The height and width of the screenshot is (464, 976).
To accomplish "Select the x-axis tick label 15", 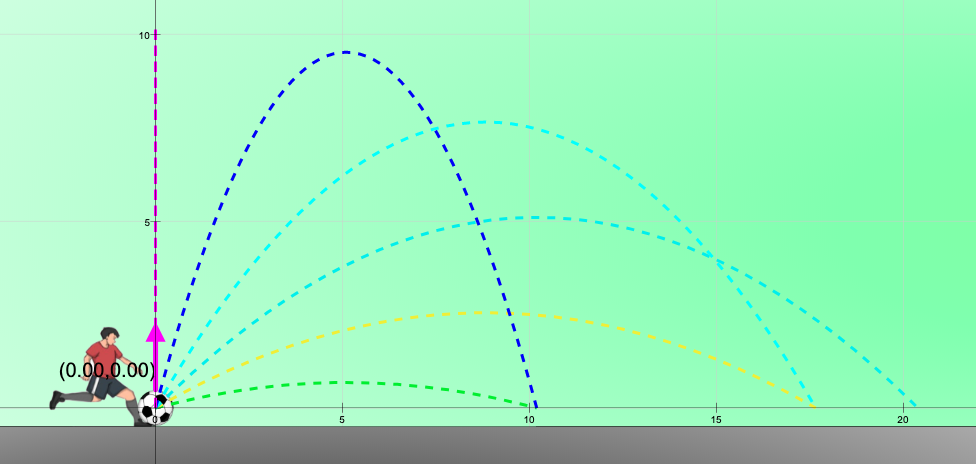I will (x=716, y=420).
